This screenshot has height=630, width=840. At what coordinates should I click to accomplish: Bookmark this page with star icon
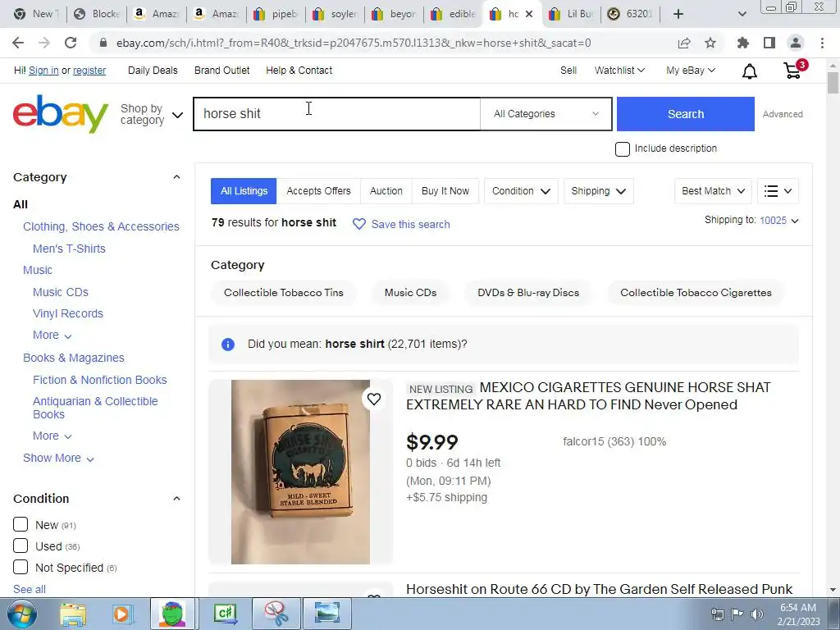pos(710,43)
